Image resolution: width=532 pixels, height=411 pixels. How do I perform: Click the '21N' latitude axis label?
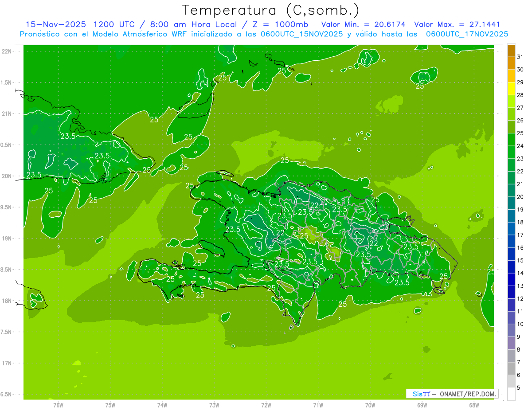[7, 114]
